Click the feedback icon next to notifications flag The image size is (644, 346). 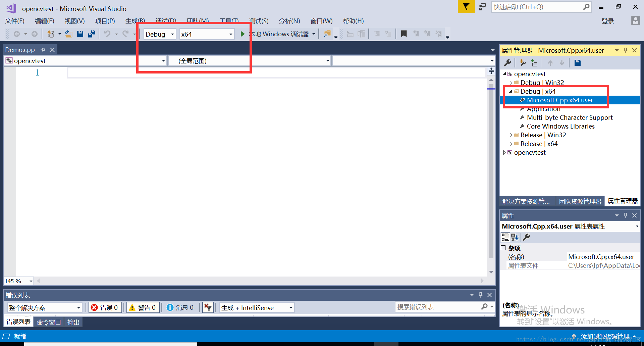pyautogui.click(x=482, y=7)
